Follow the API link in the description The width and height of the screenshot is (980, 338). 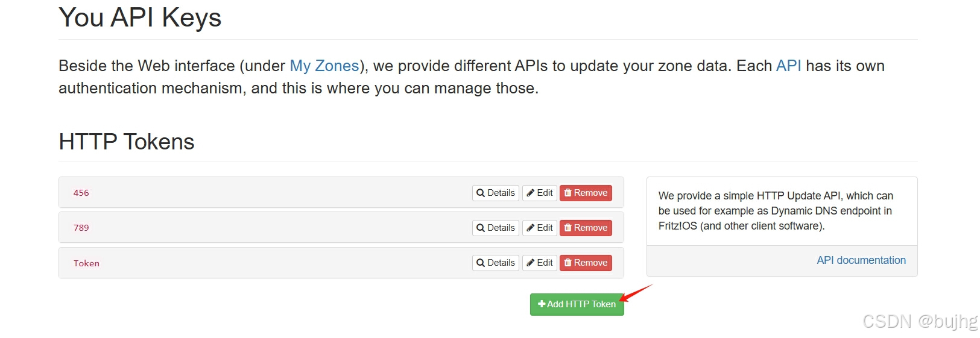point(789,66)
